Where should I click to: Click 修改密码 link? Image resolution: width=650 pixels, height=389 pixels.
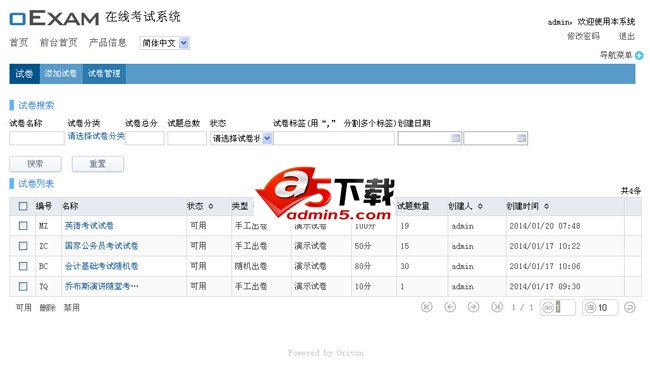point(583,36)
